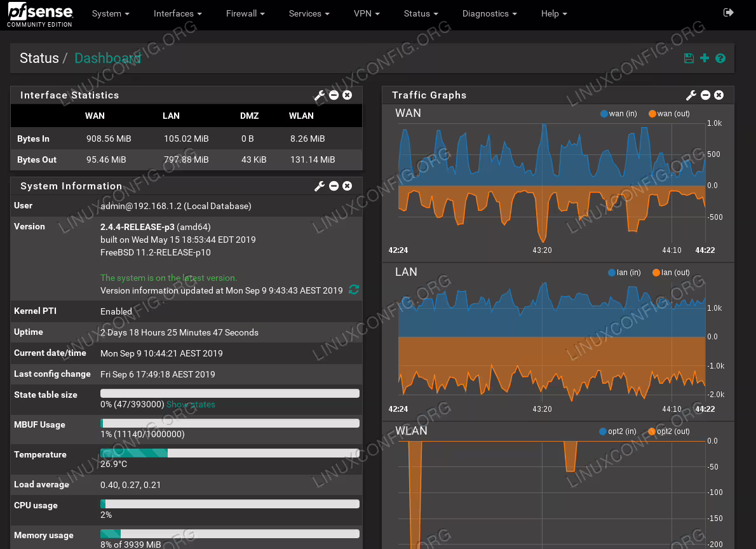The width and height of the screenshot is (756, 549).
Task: Click the Show states link
Action: click(191, 404)
